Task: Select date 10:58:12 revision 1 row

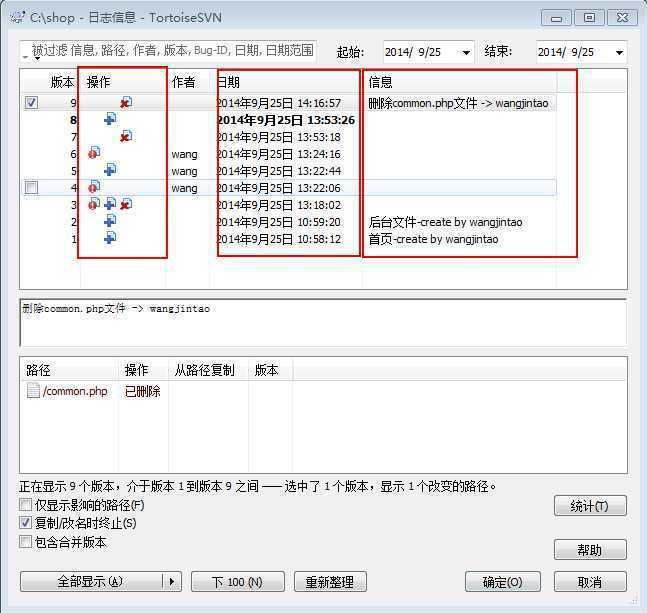Action: tap(279, 239)
